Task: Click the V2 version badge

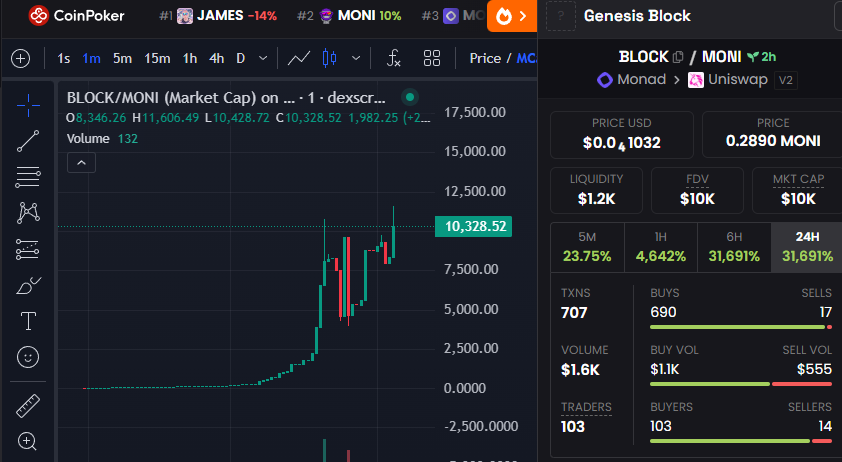Action: pos(786,81)
